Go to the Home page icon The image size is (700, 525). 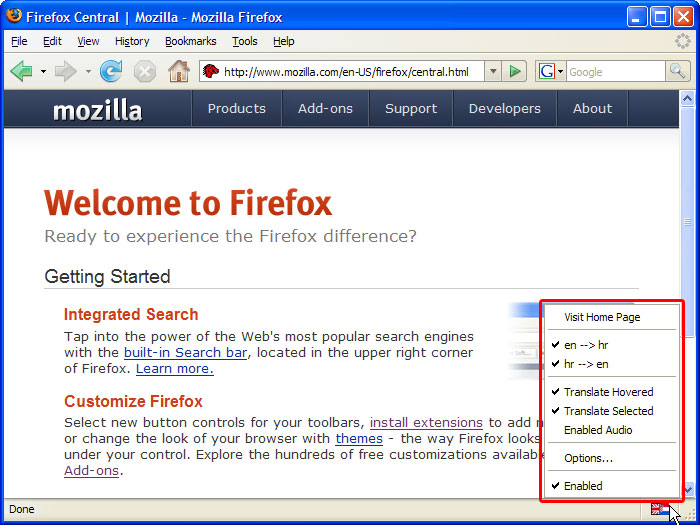pyautogui.click(x=179, y=71)
